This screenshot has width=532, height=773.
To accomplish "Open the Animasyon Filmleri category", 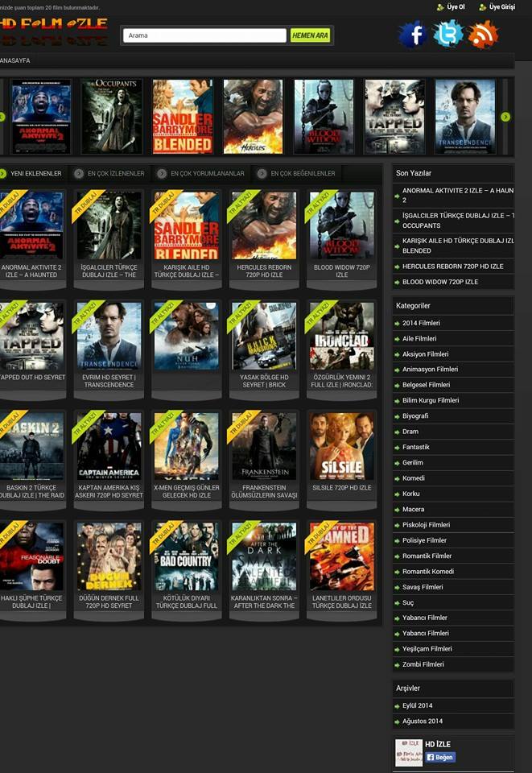I will [x=430, y=370].
